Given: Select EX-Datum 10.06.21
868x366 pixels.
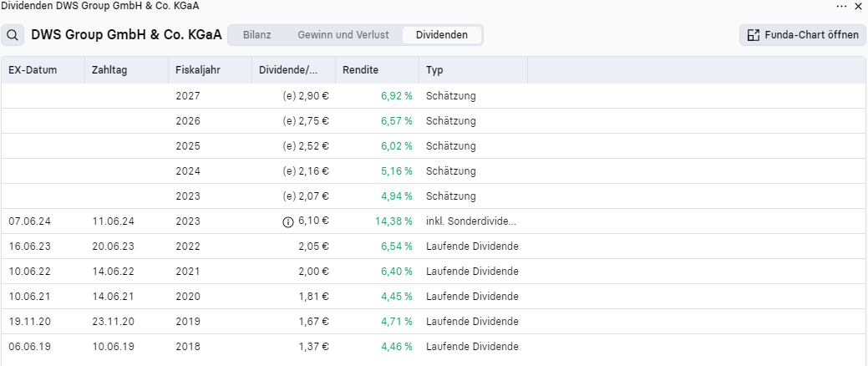Looking at the screenshot, I should (x=29, y=297).
